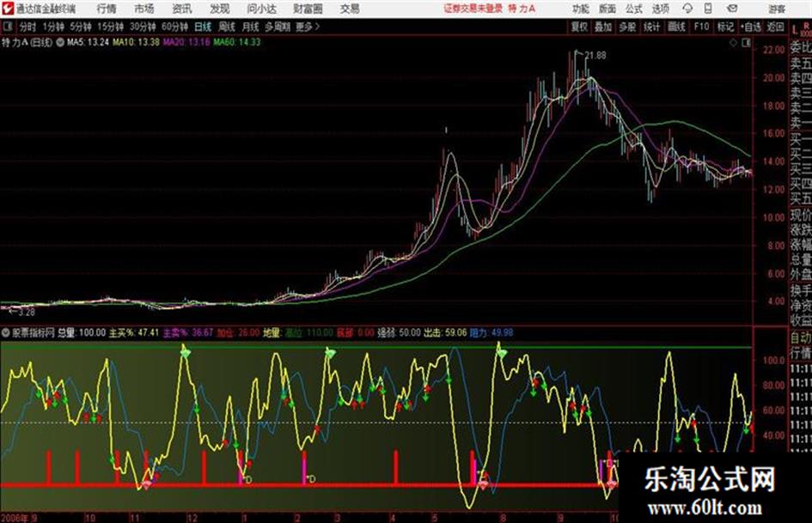
Task: Click the 返回 back button
Action: coord(775,27)
